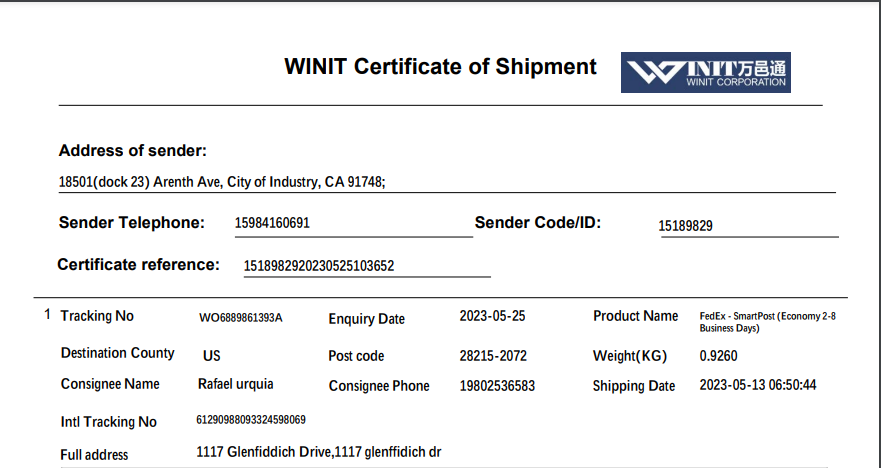Click the Weight value 0.9260
881x468 pixels.
719,356
